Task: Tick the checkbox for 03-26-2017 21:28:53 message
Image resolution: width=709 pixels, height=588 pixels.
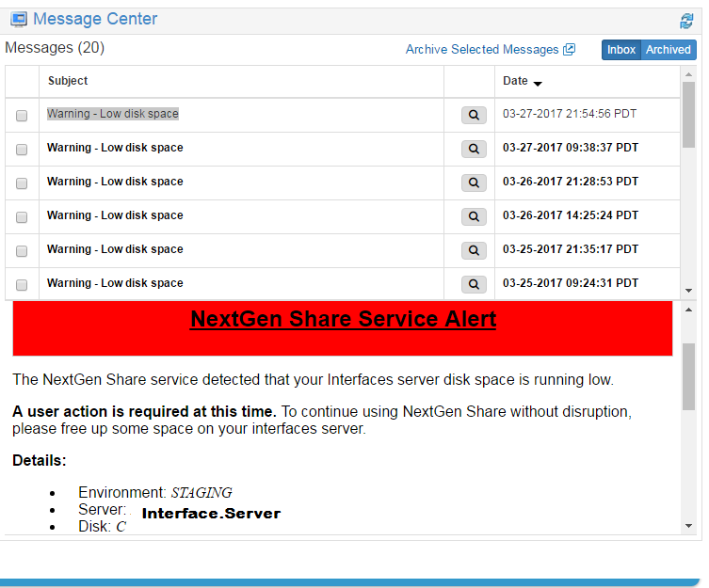Action: tap(22, 183)
